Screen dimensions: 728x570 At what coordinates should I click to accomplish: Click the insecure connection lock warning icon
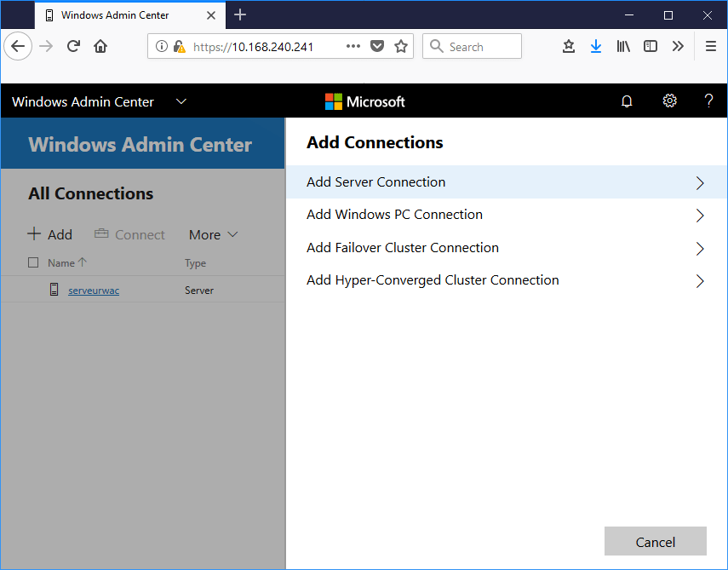[179, 47]
